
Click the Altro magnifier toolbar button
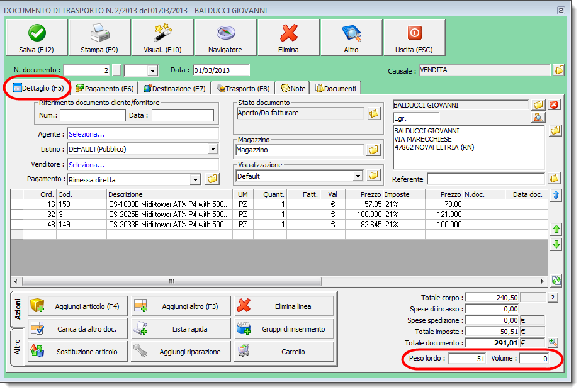point(351,37)
